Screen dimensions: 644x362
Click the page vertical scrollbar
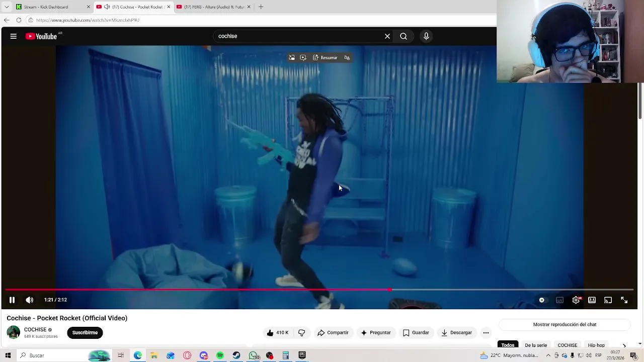[640, 101]
